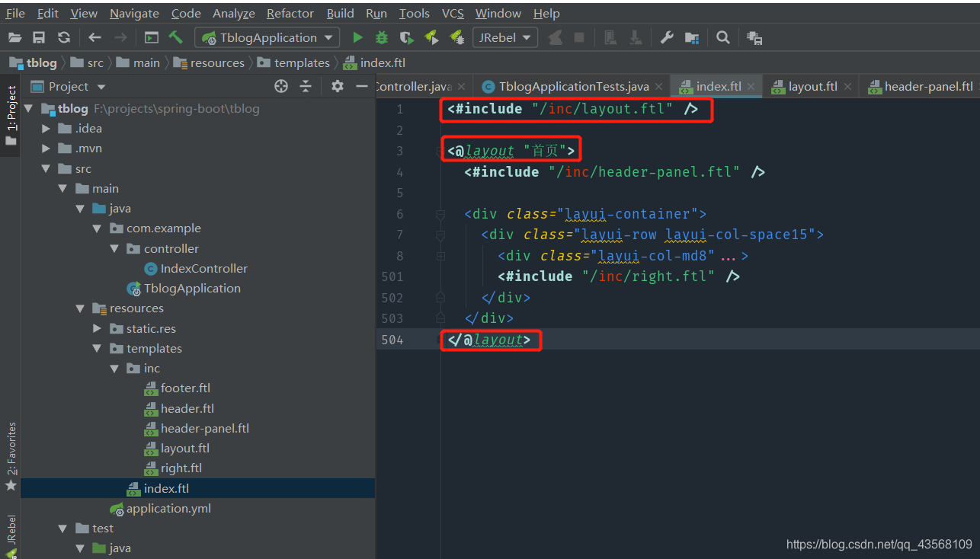Start debugging with the green bug icon
Screen dimensions: 980x559
(382, 37)
